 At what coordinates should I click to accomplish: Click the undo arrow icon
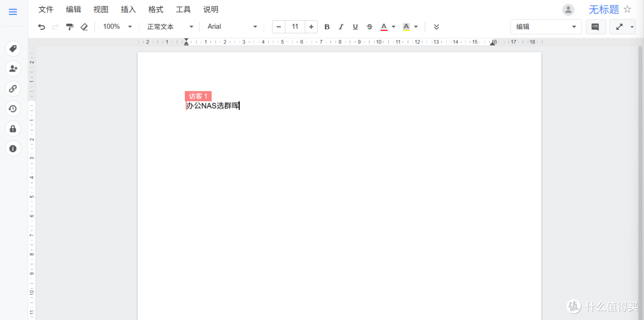(x=42, y=27)
